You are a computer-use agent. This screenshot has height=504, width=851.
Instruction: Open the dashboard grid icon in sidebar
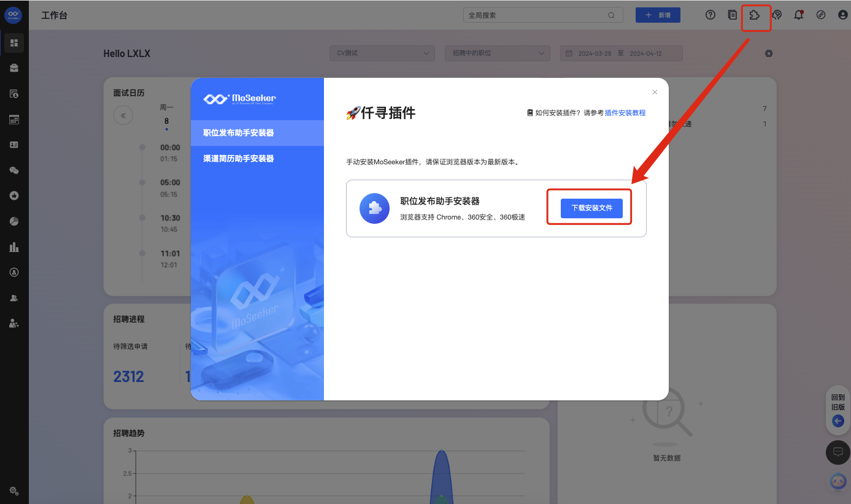[14, 43]
